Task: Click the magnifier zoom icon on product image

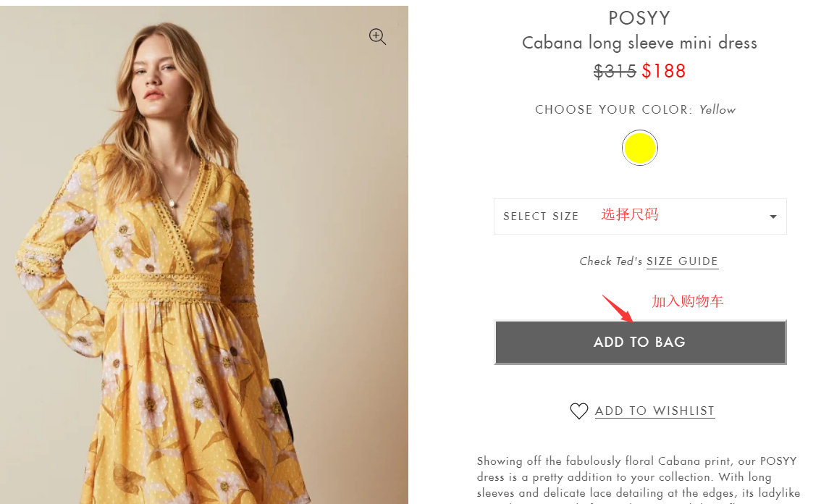Action: pos(377,37)
